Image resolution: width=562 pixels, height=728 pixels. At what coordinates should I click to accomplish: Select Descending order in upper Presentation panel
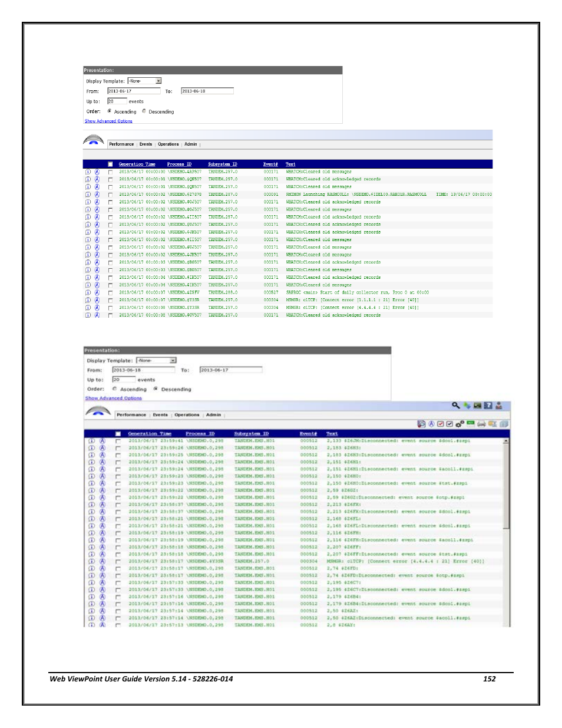pyautogui.click(x=144, y=111)
